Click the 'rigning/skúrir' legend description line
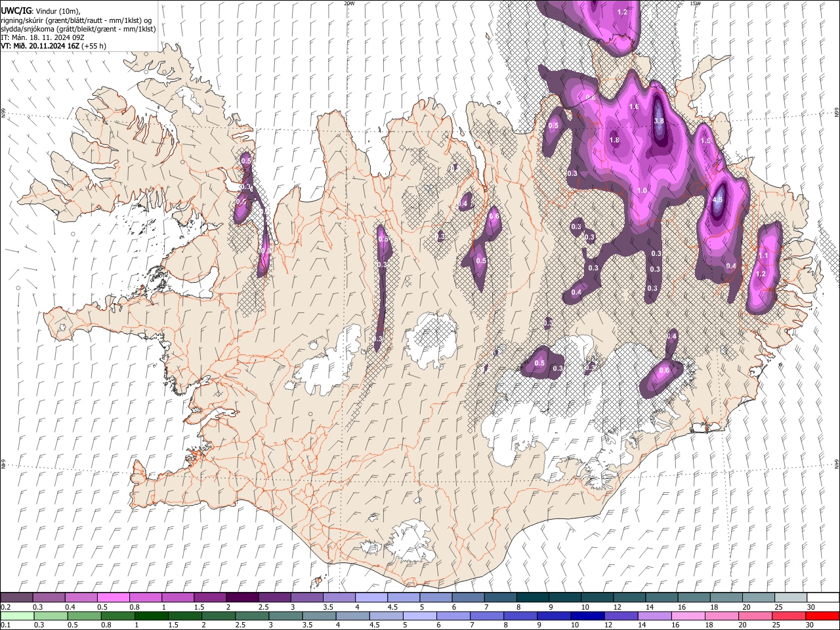 tap(77, 20)
